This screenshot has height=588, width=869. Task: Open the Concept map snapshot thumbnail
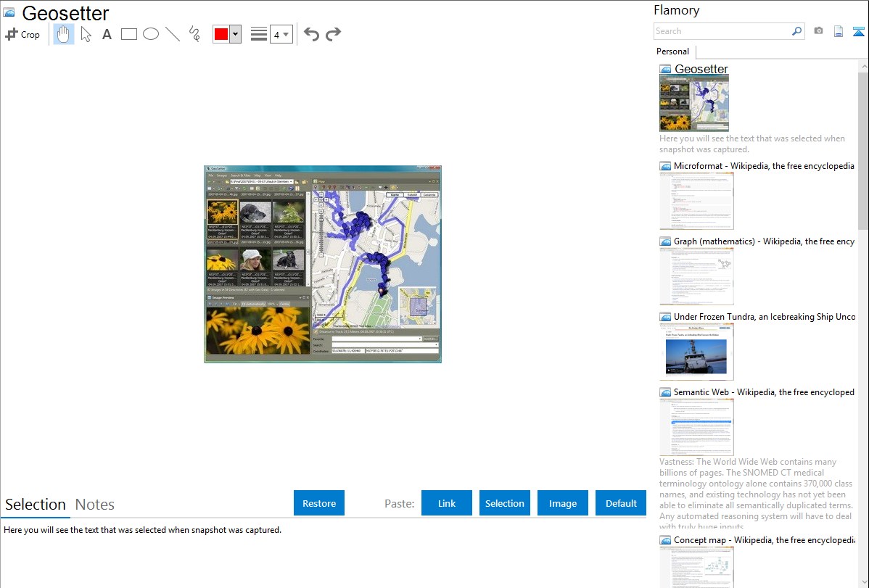click(x=696, y=567)
